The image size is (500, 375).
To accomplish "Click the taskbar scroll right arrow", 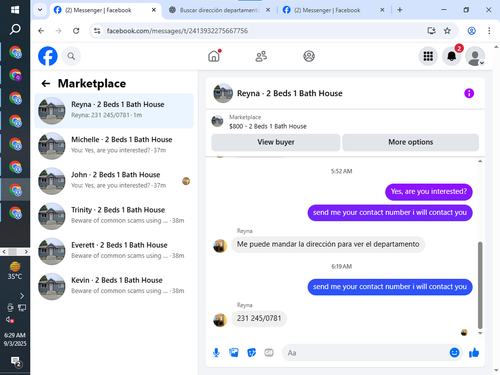I will (x=26, y=252).
